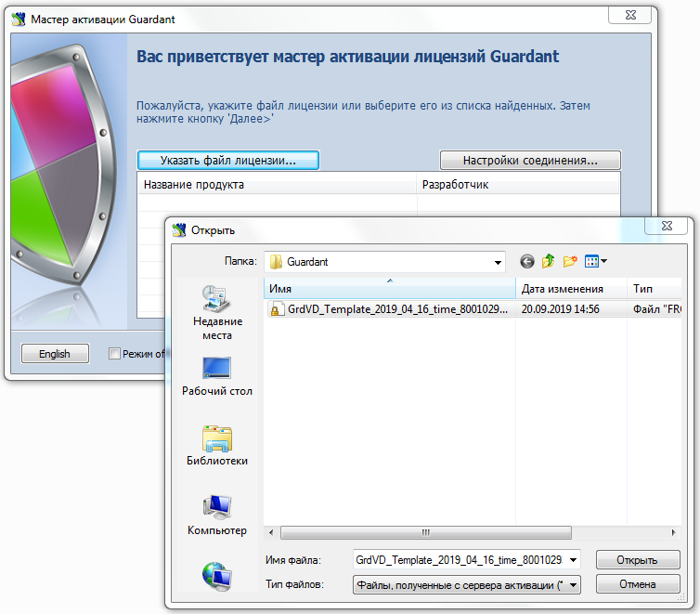Image resolution: width=700 pixels, height=614 pixels.
Task: Select Компьютер in places bar
Action: [217, 515]
